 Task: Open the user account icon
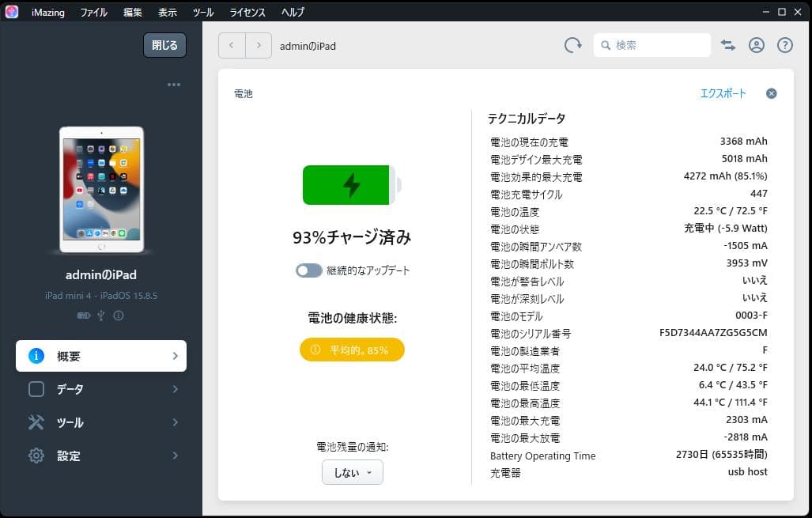point(757,46)
